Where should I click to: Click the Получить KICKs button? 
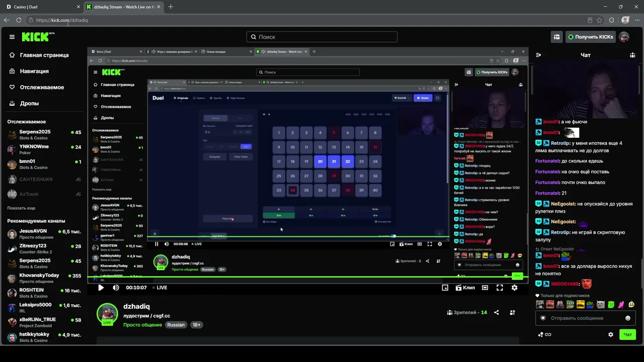(x=590, y=37)
